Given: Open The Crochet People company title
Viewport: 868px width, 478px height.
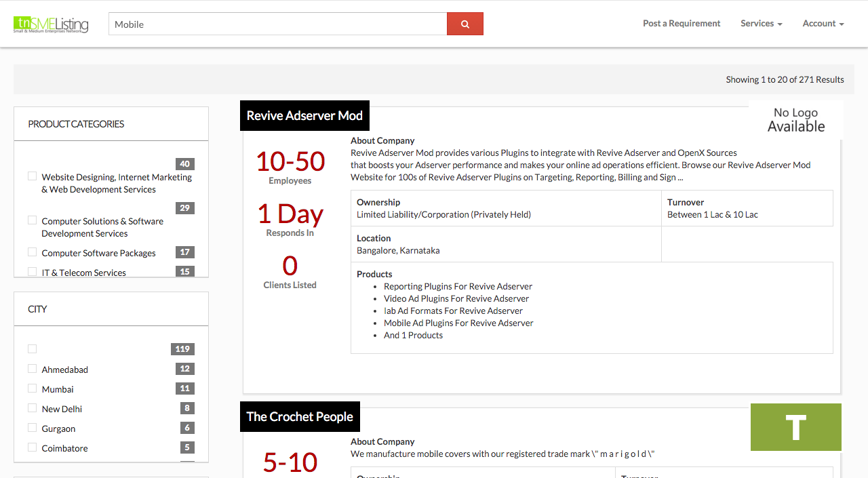Looking at the screenshot, I should point(300,416).
